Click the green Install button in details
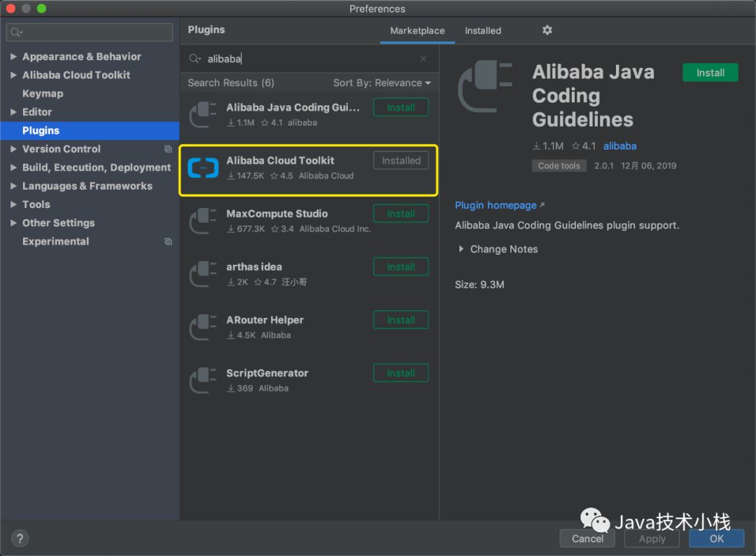Image resolution: width=756 pixels, height=556 pixels. [710, 73]
